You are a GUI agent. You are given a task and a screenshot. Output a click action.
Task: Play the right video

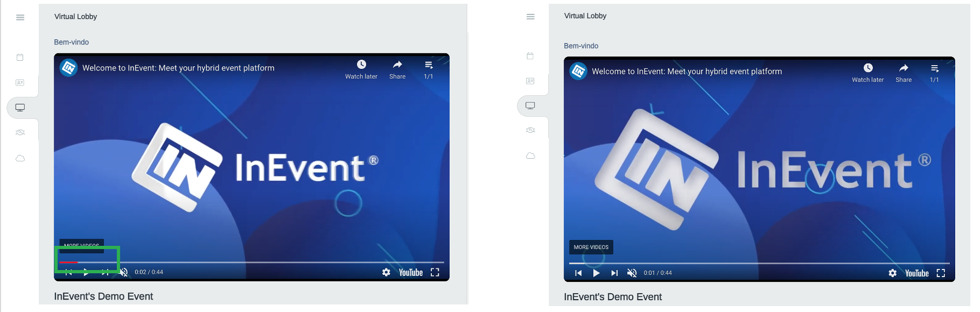click(x=596, y=273)
